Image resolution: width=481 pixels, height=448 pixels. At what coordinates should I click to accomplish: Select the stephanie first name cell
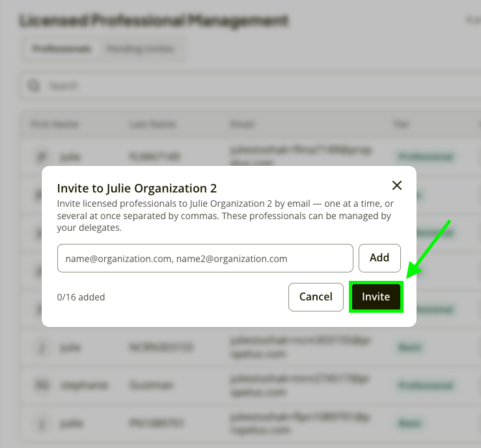85,385
